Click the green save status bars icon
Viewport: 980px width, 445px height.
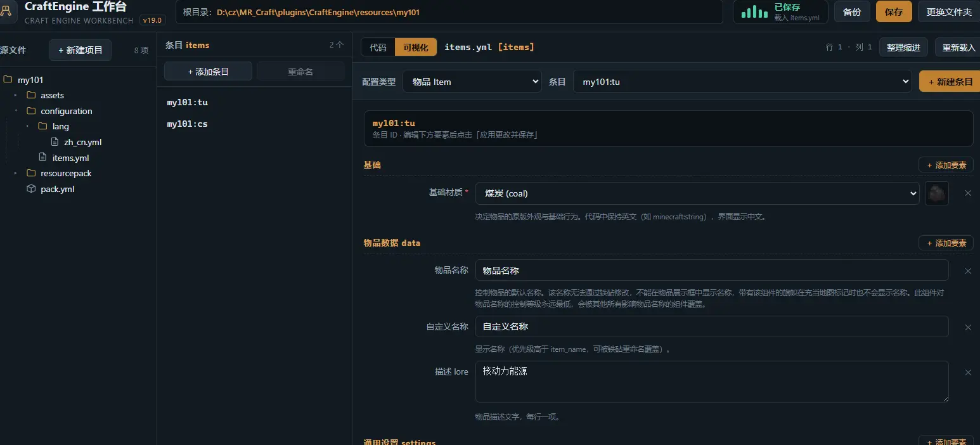pos(754,11)
